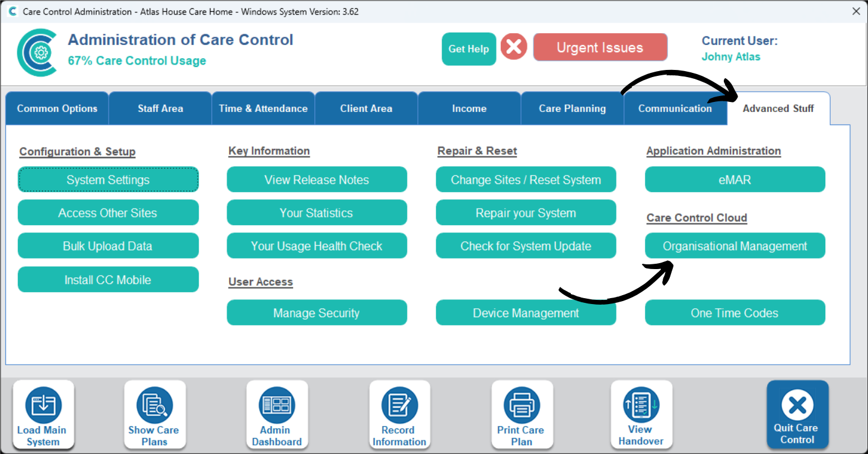Screen dimensions: 868x454
Task: Open Urgent Issues
Action: 600,47
